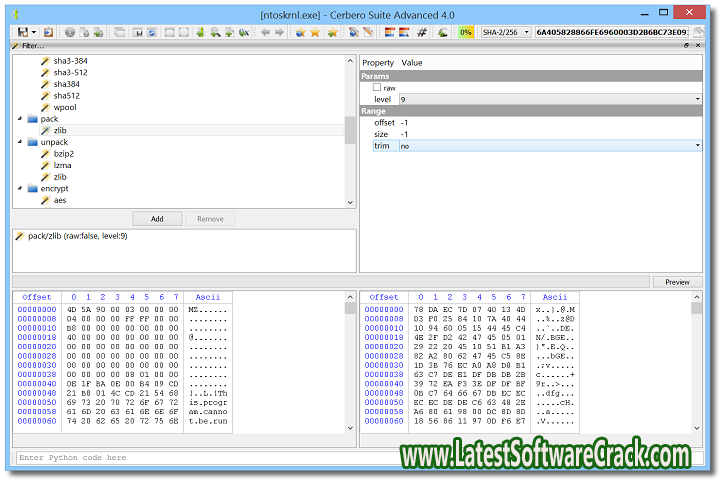Click the copy hash icon beside hash value
The height and width of the screenshot is (480, 720).
[x=698, y=32]
